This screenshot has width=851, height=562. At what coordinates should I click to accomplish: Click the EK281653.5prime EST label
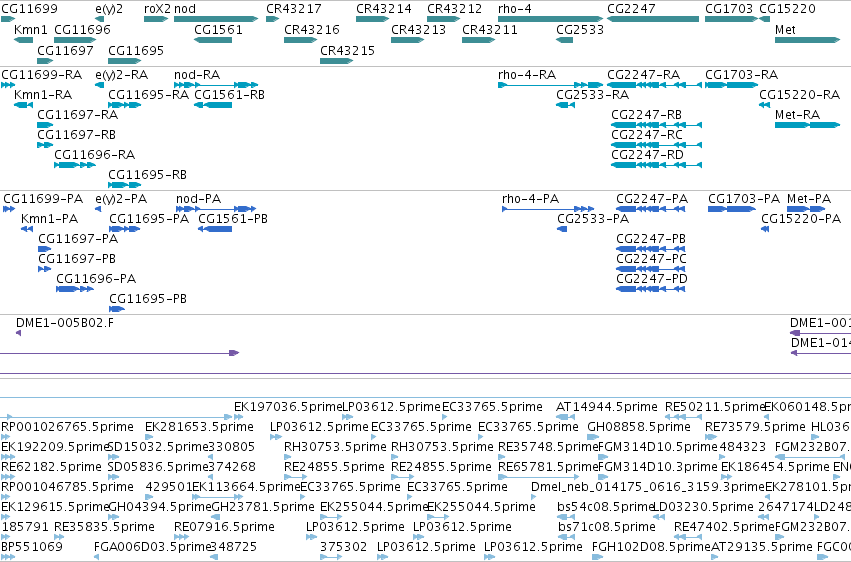click(199, 426)
